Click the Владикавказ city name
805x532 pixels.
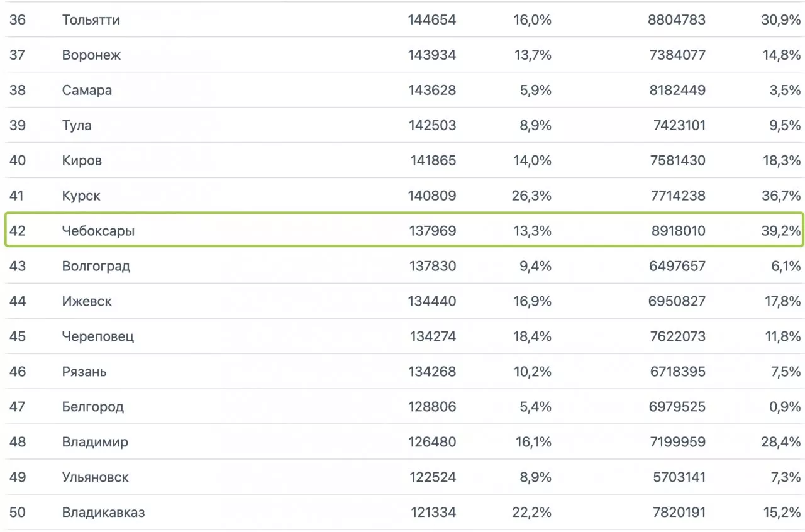pyautogui.click(x=104, y=513)
